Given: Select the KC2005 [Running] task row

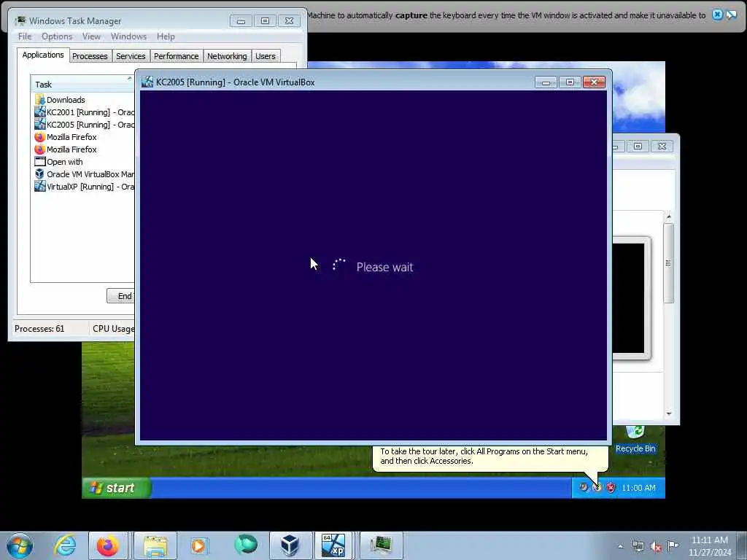Looking at the screenshot, I should click(83, 125).
